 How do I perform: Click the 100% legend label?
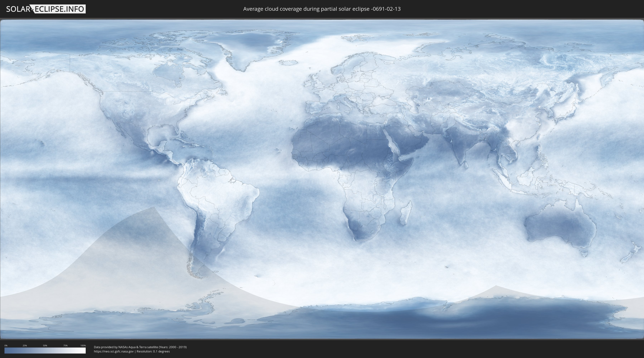(x=83, y=345)
